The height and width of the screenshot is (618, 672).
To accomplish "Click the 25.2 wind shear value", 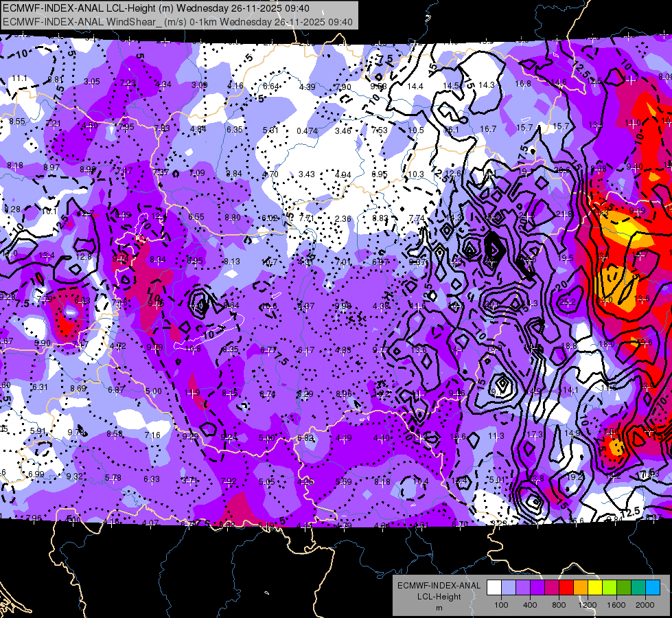I will [568, 302].
